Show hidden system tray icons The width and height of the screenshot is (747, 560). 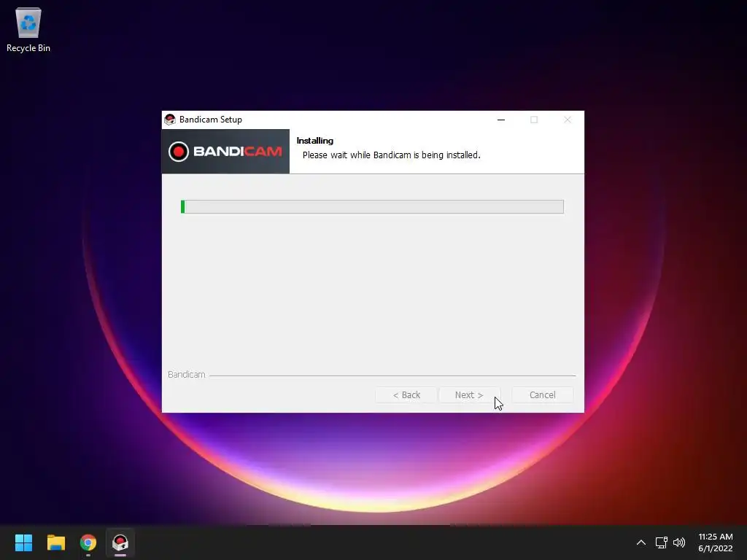pyautogui.click(x=641, y=542)
